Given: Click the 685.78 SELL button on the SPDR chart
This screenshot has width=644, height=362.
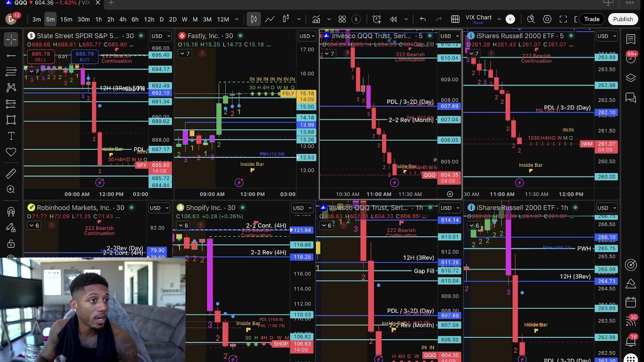Looking at the screenshot, I should coord(41,57).
